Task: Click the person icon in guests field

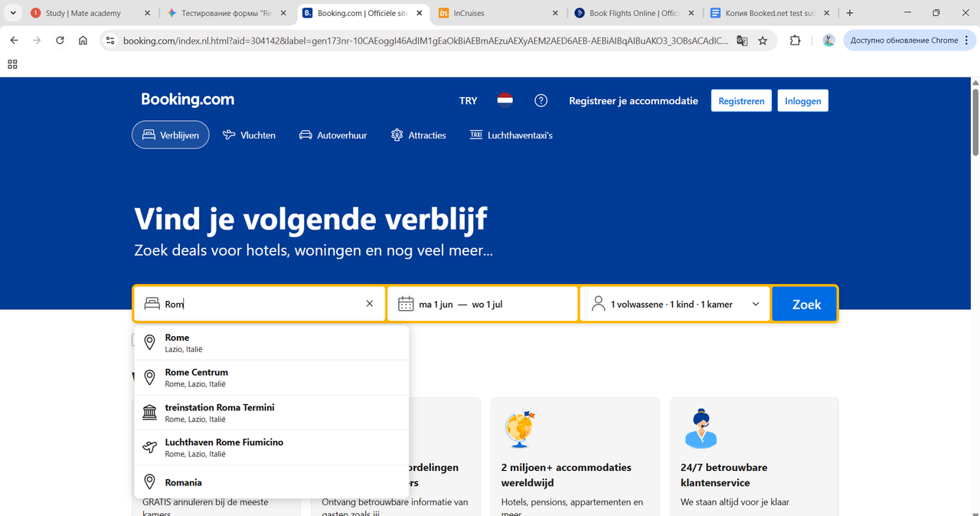Action: [x=598, y=304]
